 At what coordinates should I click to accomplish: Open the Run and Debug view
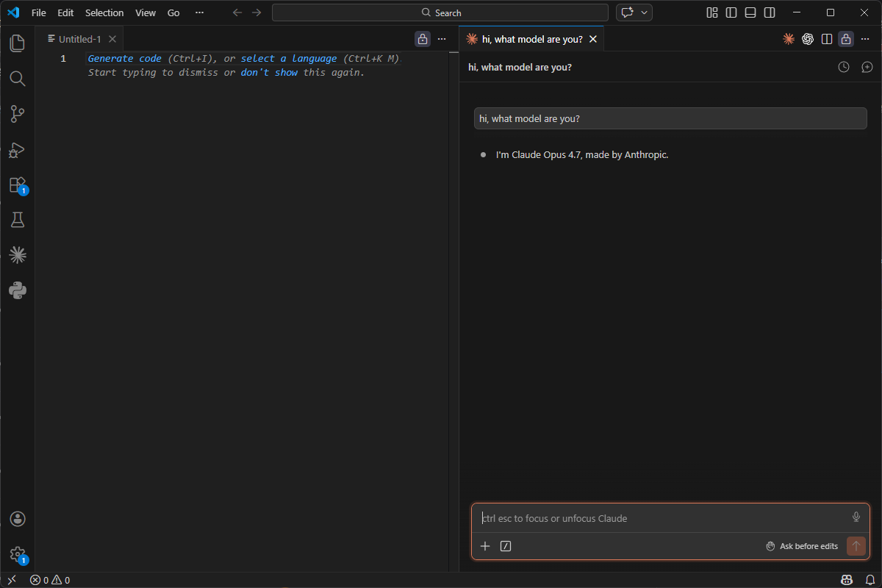18,149
